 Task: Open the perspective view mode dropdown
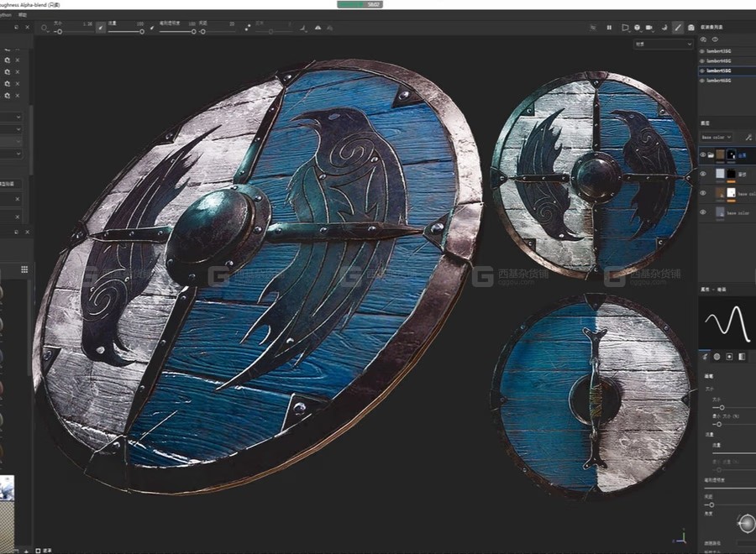tap(625, 28)
